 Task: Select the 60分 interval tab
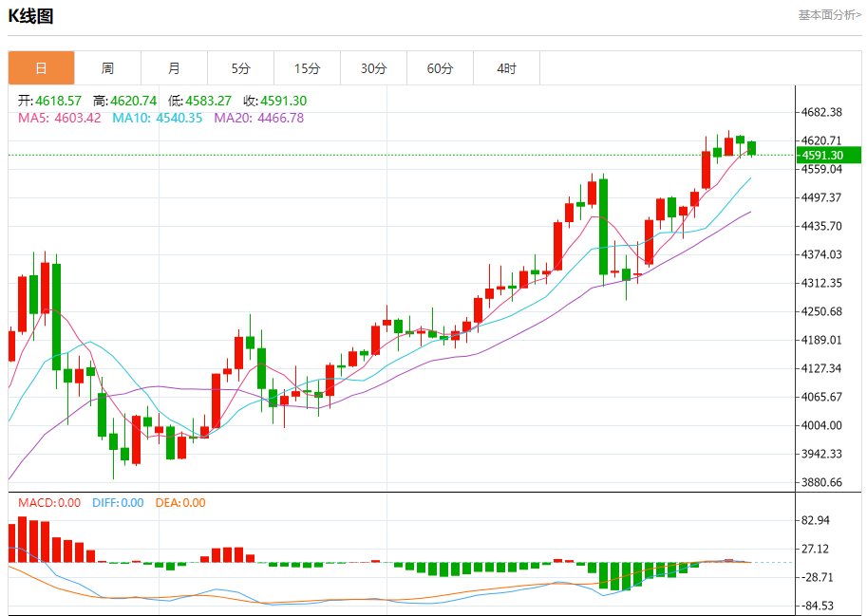coord(440,68)
